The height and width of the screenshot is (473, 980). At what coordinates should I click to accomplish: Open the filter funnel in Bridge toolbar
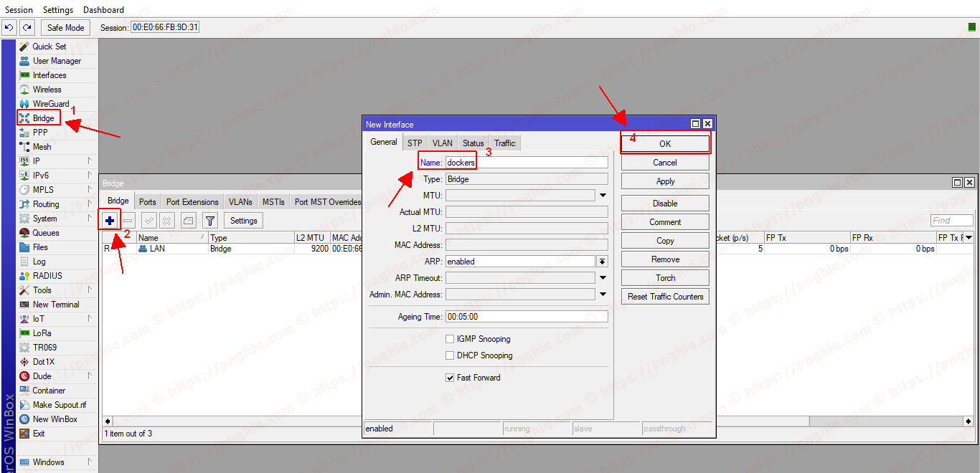tap(210, 221)
